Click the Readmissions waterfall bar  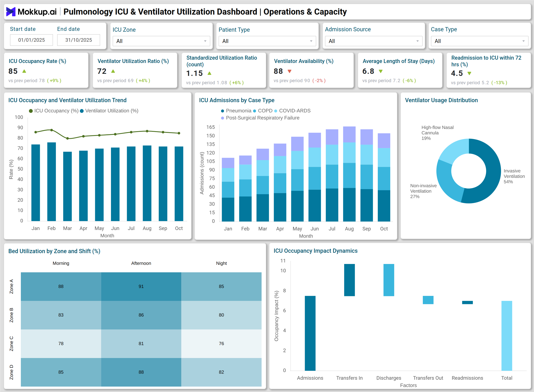click(x=467, y=303)
